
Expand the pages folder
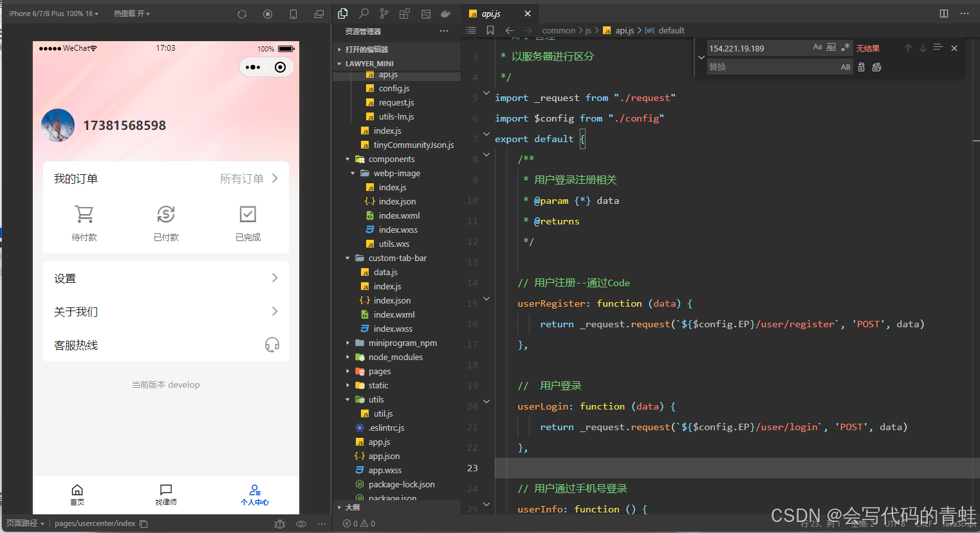[x=396, y=372]
